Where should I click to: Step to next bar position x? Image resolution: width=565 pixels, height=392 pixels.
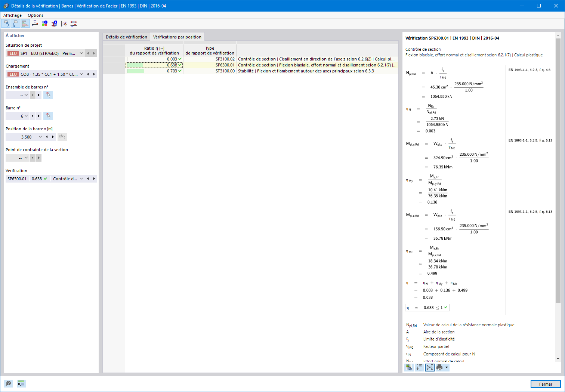(x=53, y=137)
